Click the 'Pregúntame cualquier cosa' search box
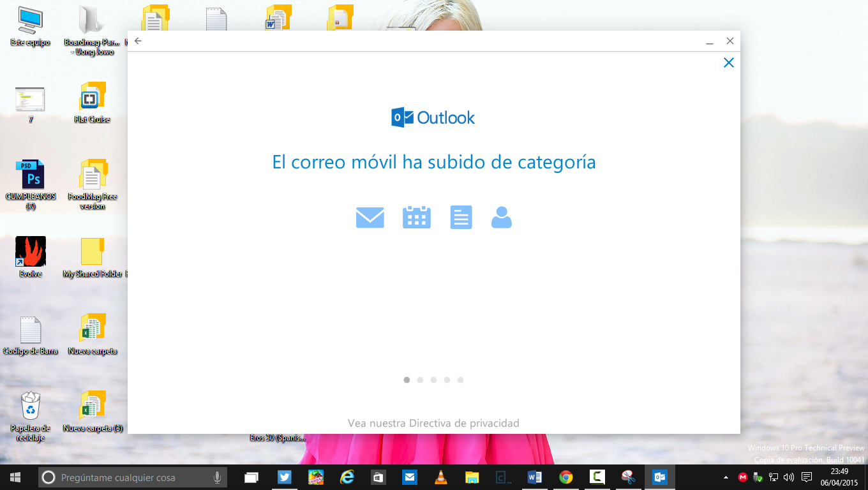Image resolution: width=868 pixels, height=490 pixels. [133, 477]
